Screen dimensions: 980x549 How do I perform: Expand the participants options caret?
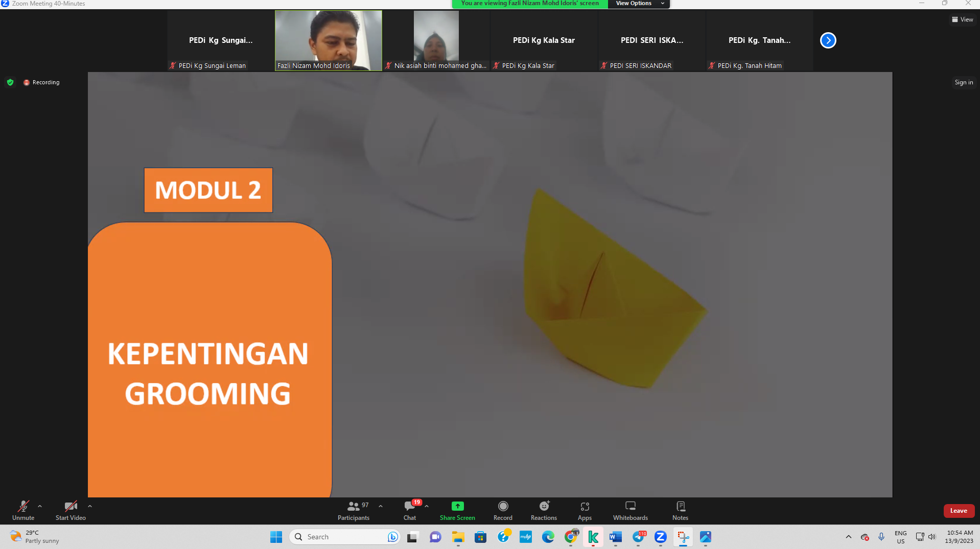click(381, 506)
